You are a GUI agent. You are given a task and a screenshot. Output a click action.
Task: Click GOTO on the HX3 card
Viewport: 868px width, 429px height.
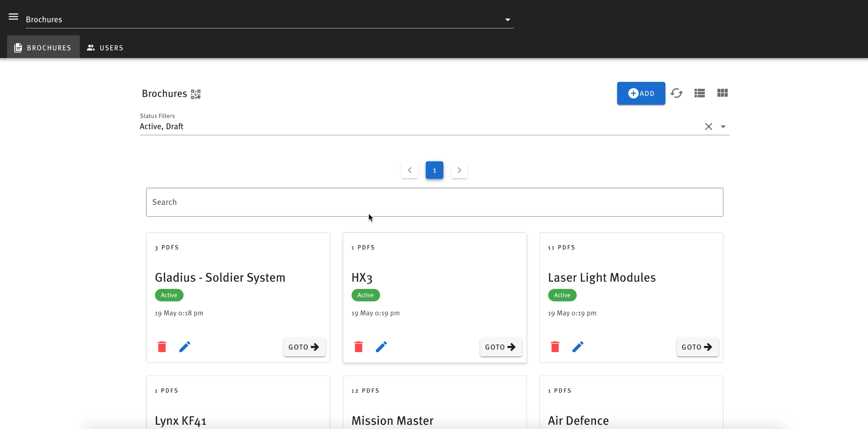500,347
